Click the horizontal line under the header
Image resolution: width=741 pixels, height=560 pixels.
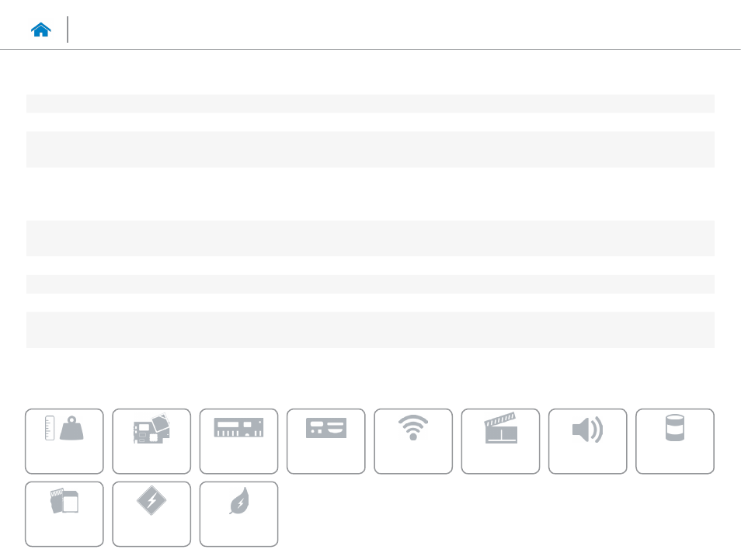point(370,49)
